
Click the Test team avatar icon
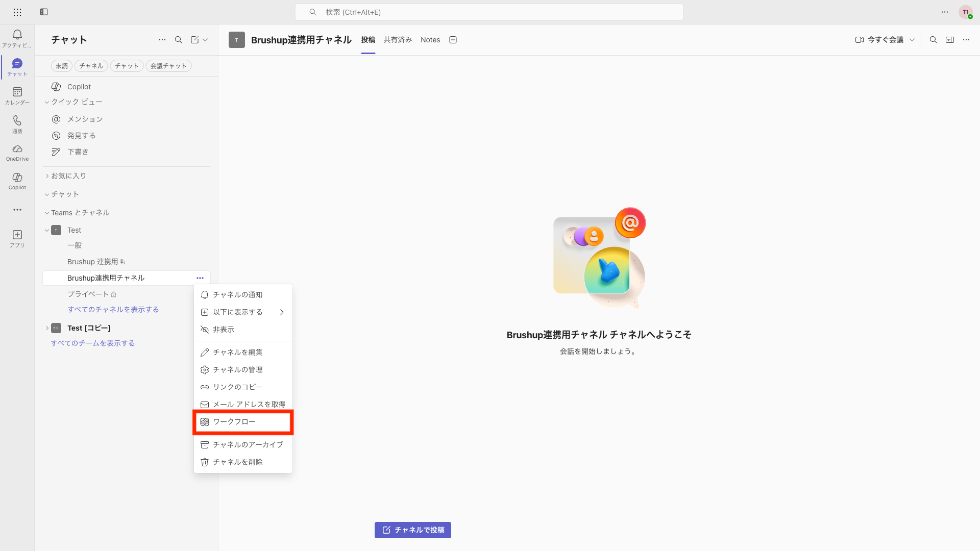click(56, 230)
